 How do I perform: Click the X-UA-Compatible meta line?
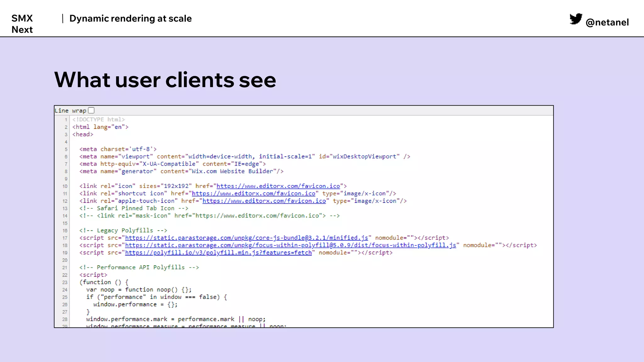(173, 164)
